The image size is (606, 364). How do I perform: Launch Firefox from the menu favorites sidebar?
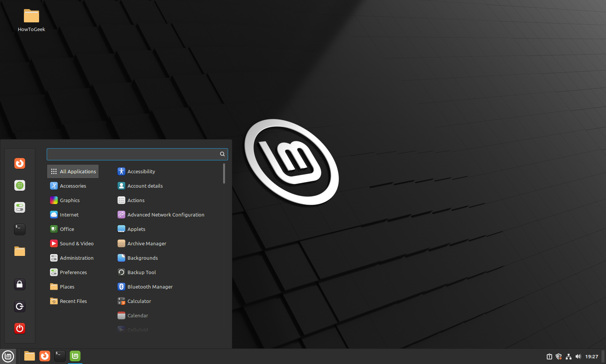(x=20, y=163)
